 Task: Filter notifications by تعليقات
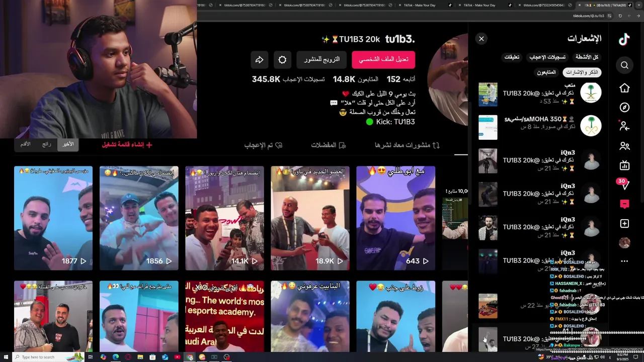pos(512,57)
